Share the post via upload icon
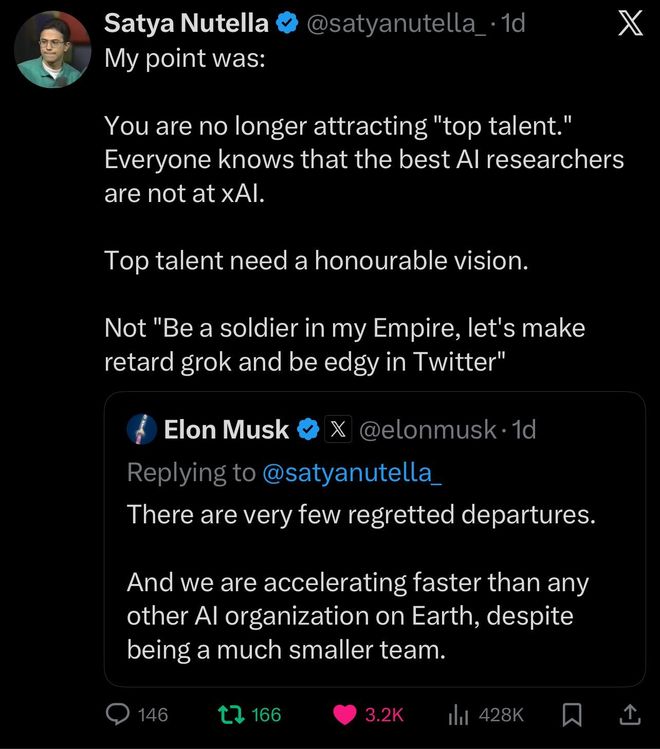Image resolution: width=660 pixels, height=749 pixels. pos(629,714)
